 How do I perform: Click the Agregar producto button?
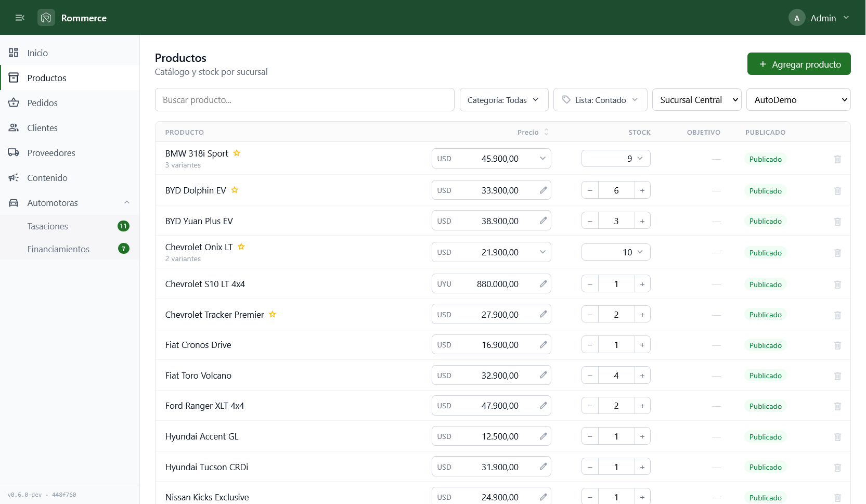pos(799,64)
